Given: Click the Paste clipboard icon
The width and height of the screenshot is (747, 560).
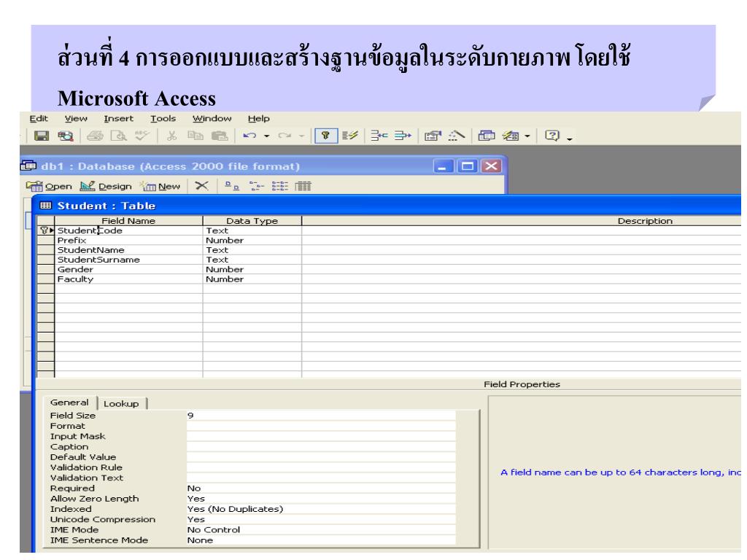Looking at the screenshot, I should [x=219, y=136].
